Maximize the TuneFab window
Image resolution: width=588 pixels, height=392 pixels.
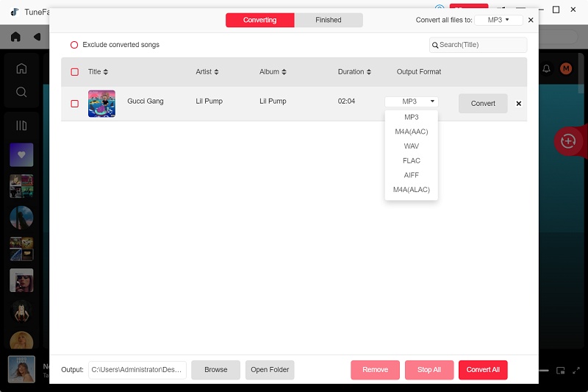[x=556, y=10]
